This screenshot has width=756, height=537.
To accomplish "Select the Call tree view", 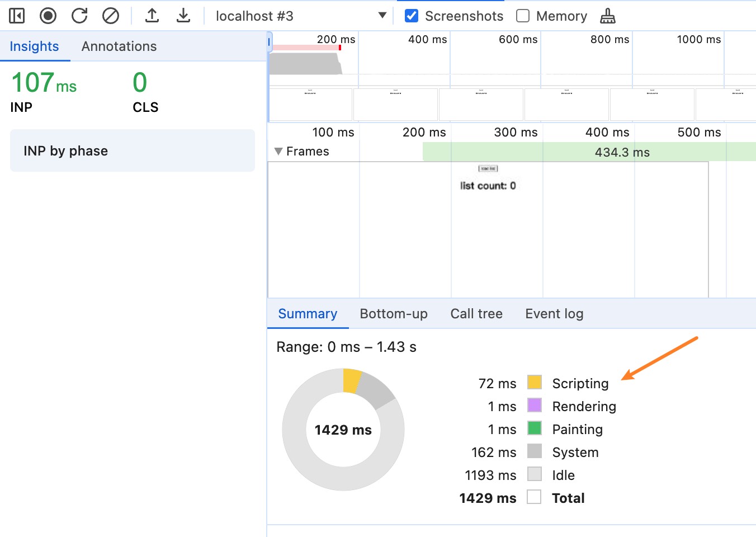I will click(x=476, y=314).
